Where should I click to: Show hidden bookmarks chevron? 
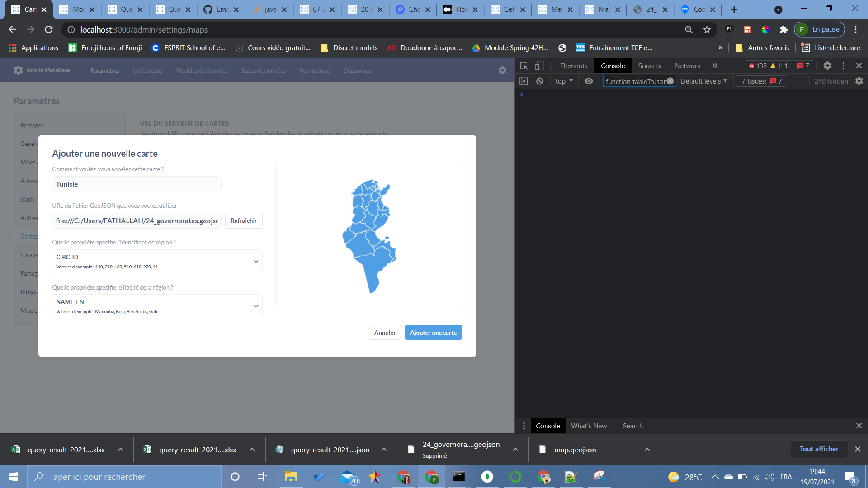[x=720, y=48]
